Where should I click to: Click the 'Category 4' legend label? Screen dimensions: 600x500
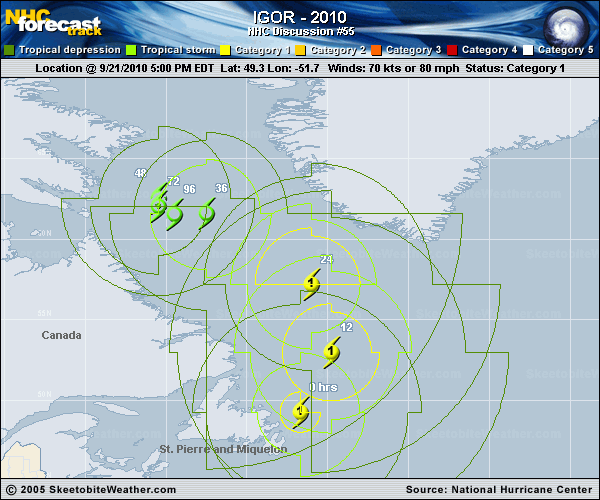[x=489, y=50]
